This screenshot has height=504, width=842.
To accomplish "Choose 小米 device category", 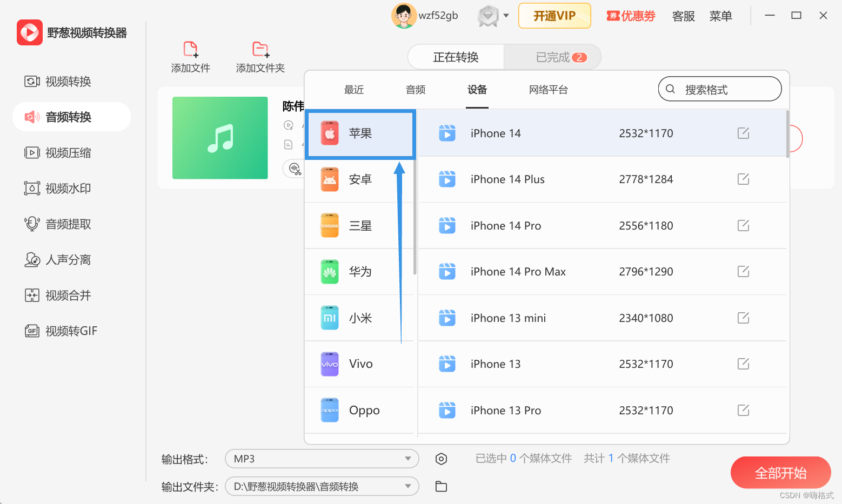I will point(359,318).
